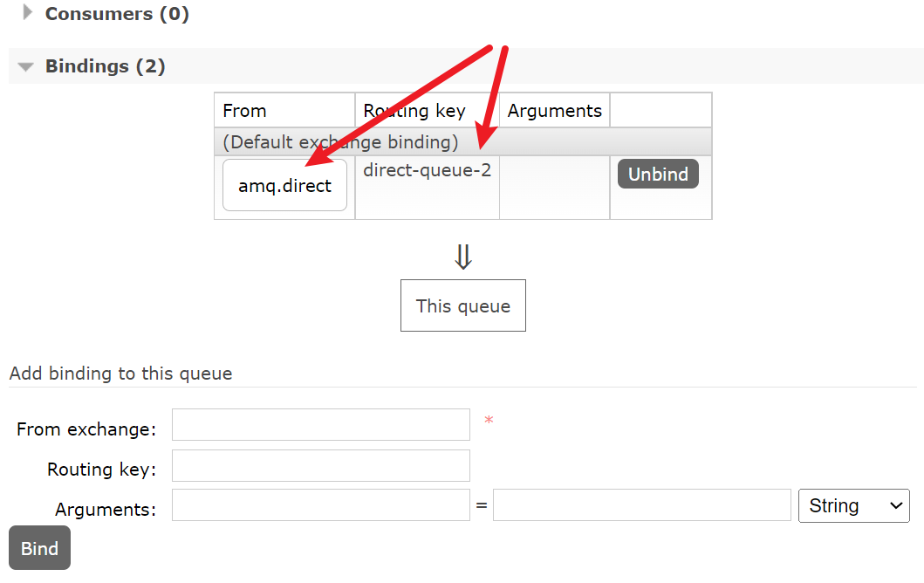The height and width of the screenshot is (583, 924).
Task: Click the red required asterisk
Action: coord(489,422)
